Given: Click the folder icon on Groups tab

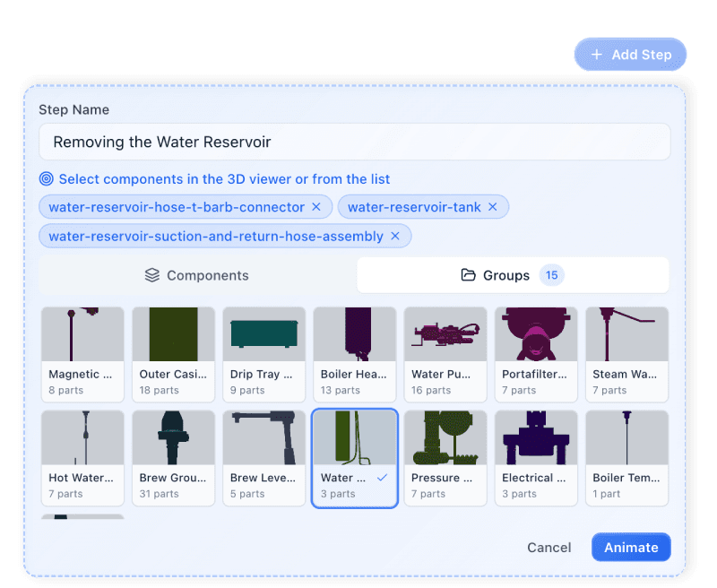Looking at the screenshot, I should [x=468, y=275].
